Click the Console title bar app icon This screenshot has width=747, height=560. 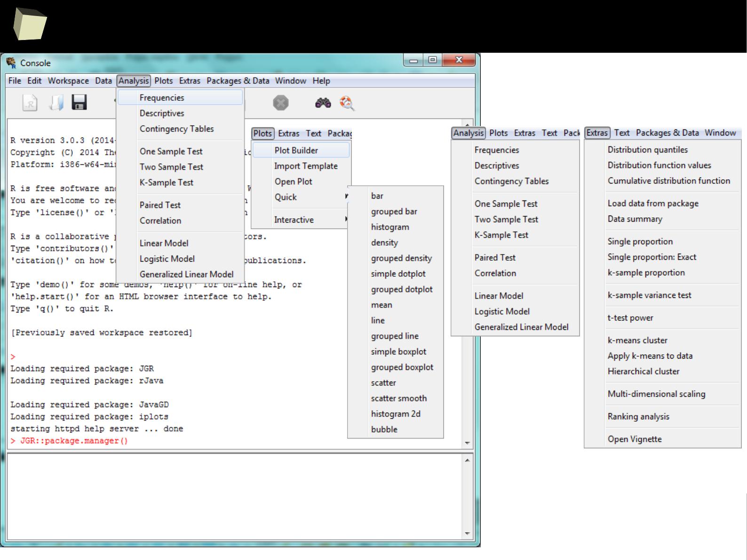coord(11,63)
